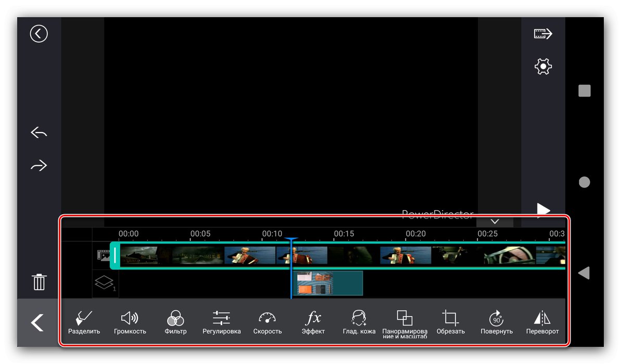Image resolution: width=621 pixels, height=364 pixels.
Task: Jump to 00:05 on the timeline ruler
Action: coord(200,234)
